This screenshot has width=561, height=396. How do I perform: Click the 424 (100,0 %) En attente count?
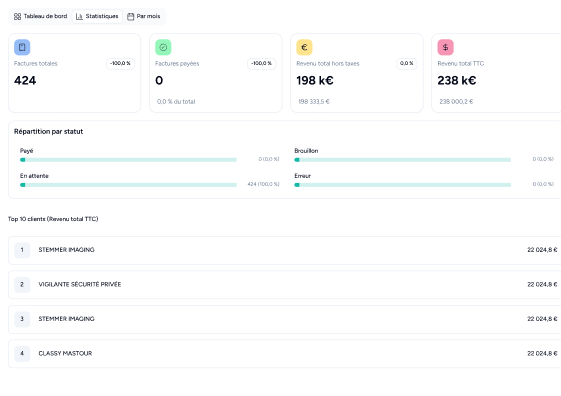(x=263, y=184)
